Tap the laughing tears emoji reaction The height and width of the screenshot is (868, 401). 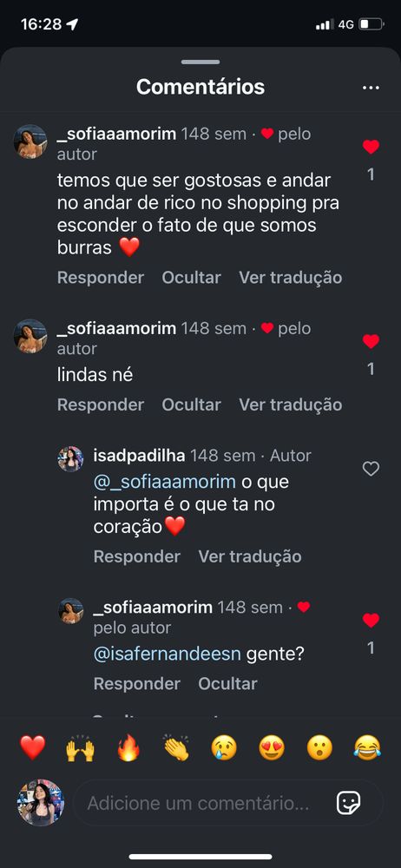click(367, 748)
